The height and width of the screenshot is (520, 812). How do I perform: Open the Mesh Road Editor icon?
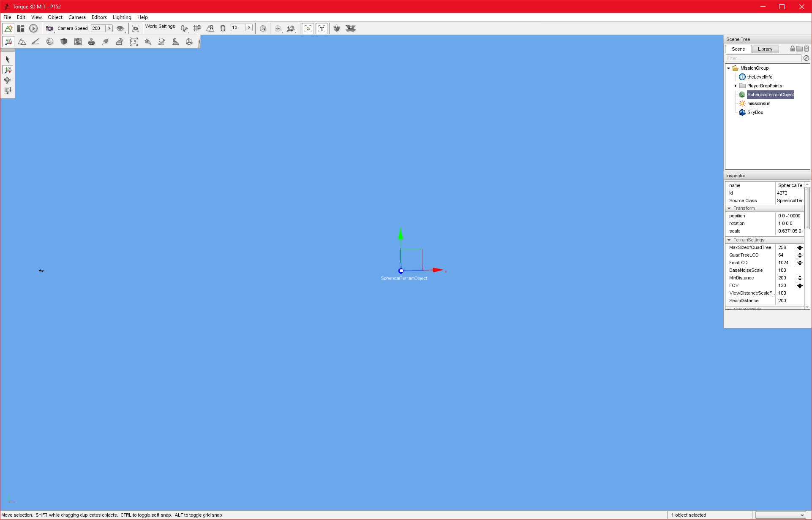[x=120, y=41]
